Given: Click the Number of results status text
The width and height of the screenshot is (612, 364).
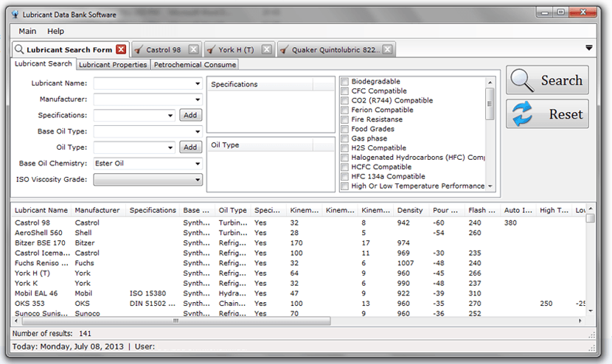Looking at the screenshot, I should point(52,334).
